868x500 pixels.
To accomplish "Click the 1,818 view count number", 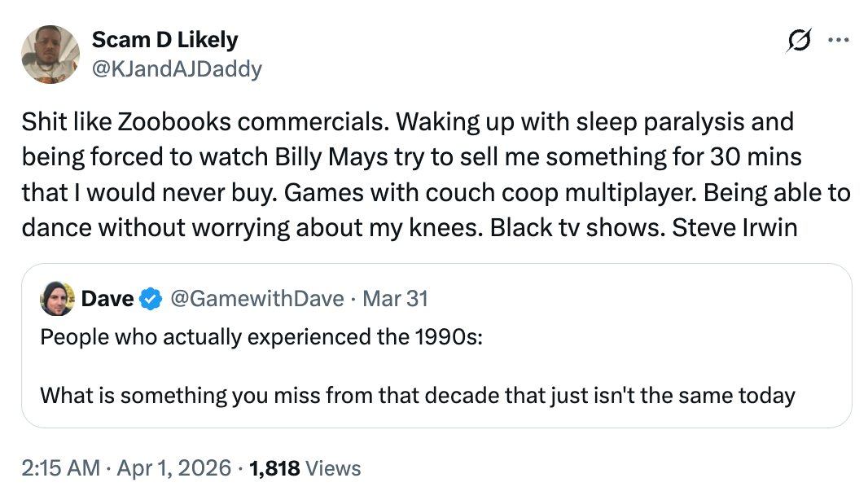I will click(275, 468).
